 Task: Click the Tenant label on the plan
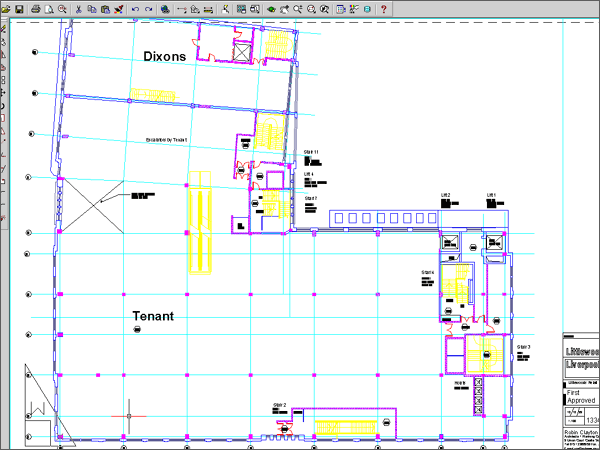pyautogui.click(x=153, y=316)
